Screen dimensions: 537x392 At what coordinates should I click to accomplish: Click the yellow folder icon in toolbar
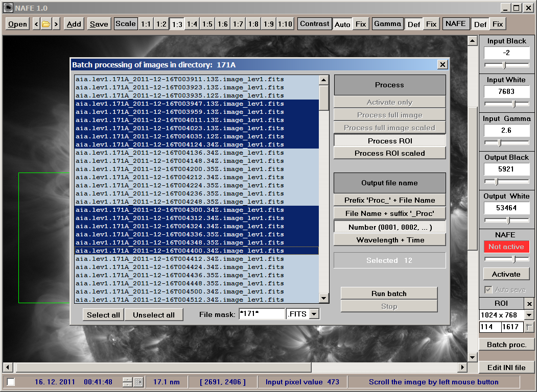coord(46,24)
